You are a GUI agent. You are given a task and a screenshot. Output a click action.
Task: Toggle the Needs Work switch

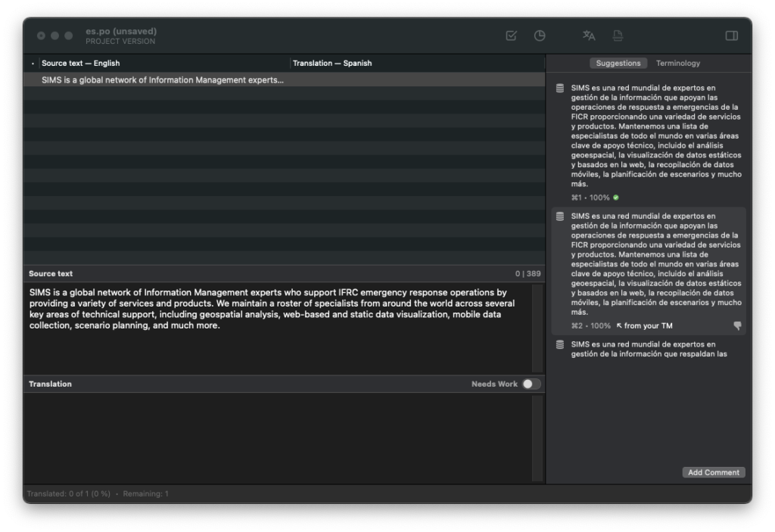pos(532,384)
